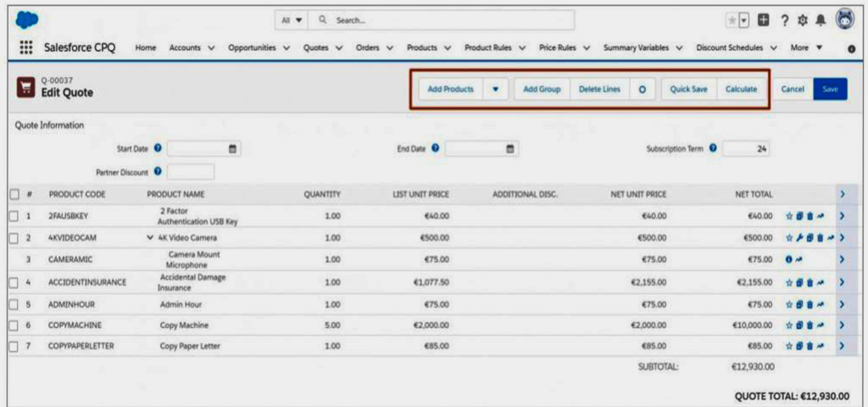868x407 pixels.
Task: Delete the COPYPAPERLETTER line via trash icon
Action: coord(810,346)
